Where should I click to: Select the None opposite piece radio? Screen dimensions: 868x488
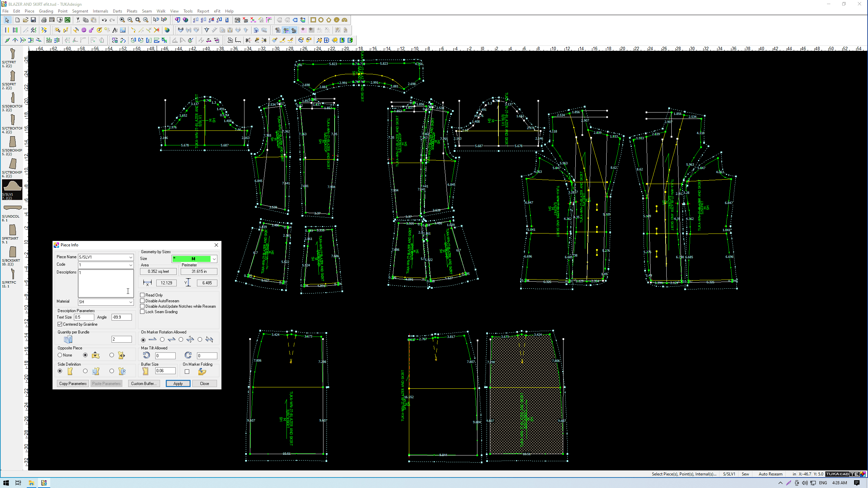coord(60,355)
